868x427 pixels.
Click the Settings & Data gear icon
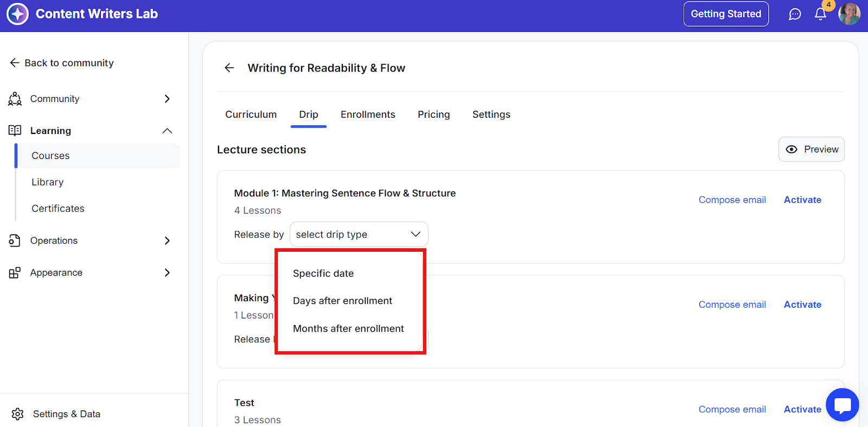click(17, 414)
